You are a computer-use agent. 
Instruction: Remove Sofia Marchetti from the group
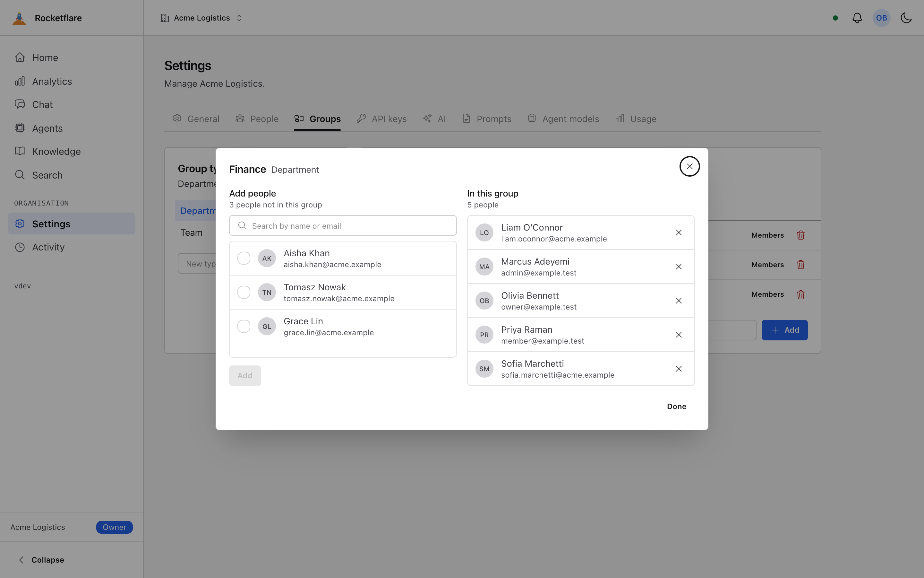(x=679, y=369)
